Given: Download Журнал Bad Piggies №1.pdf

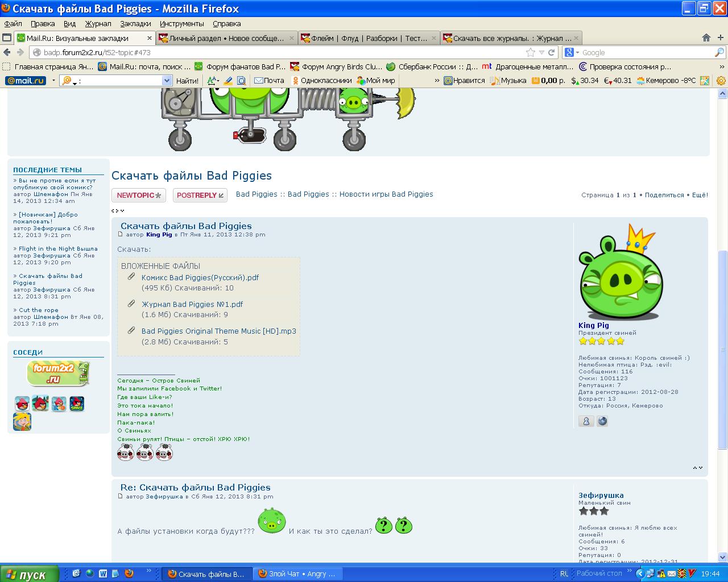Looking at the screenshot, I should pos(192,304).
